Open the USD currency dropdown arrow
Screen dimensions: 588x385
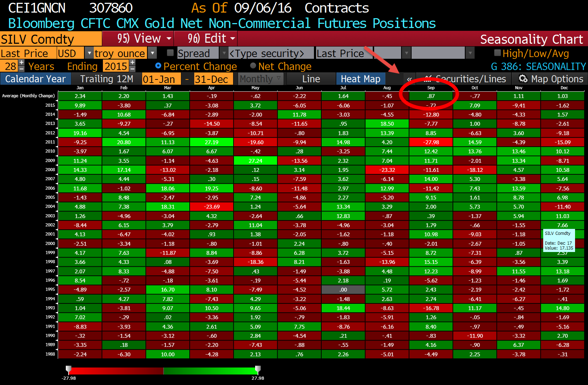(89, 53)
